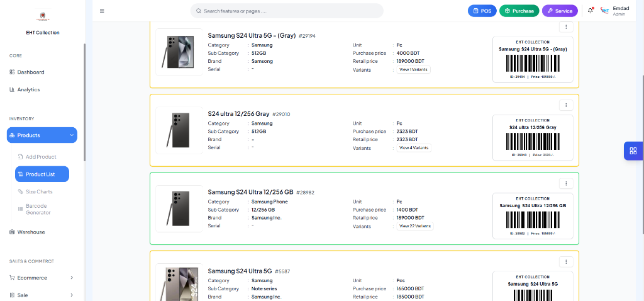Screen dimensions: 644x301
Task: Click barcode label for Samsung S24 Ultra 12/256 GB
Action: pyautogui.click(x=533, y=216)
